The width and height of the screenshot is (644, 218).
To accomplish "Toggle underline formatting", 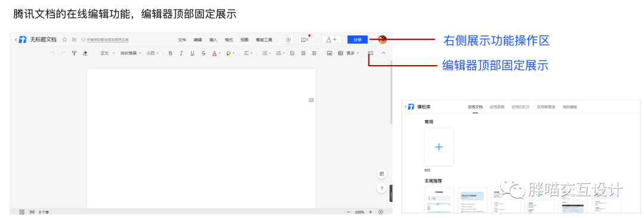I will [x=192, y=53].
